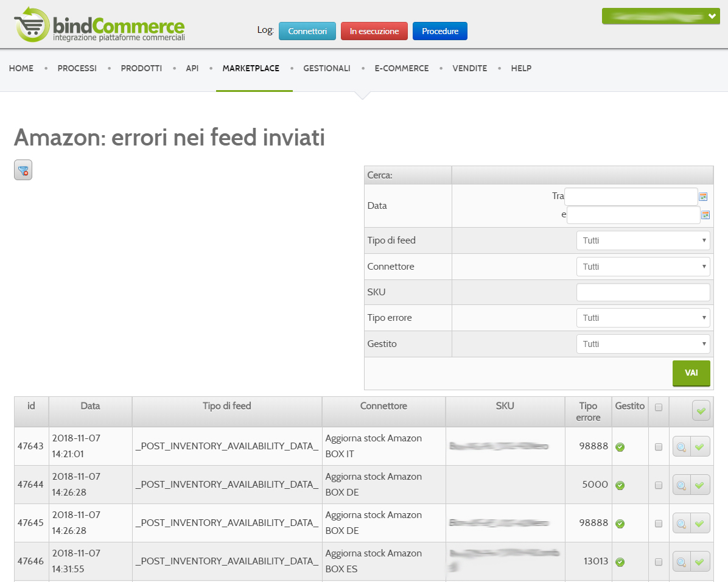Image resolution: width=728 pixels, height=582 pixels.
Task: Mark row 47645 as handled checkmark
Action: pos(700,524)
